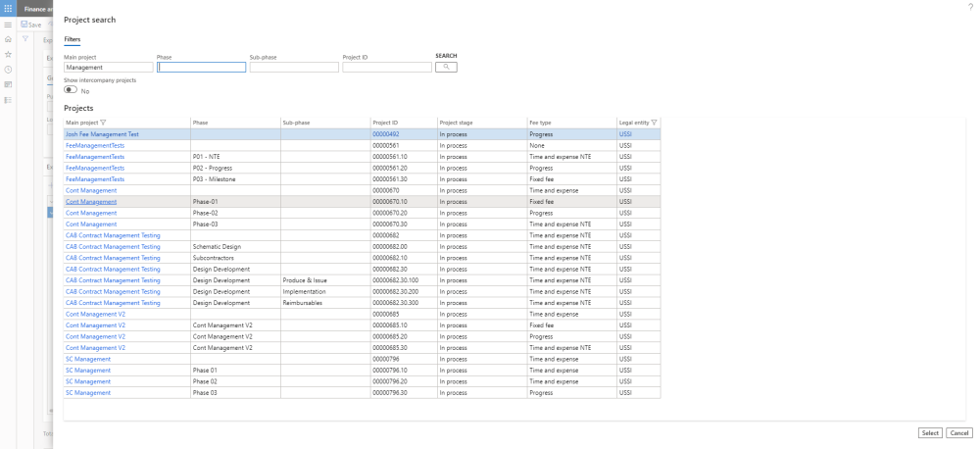Sort by Sub-phase column header
The image size is (980, 449).
coord(296,123)
